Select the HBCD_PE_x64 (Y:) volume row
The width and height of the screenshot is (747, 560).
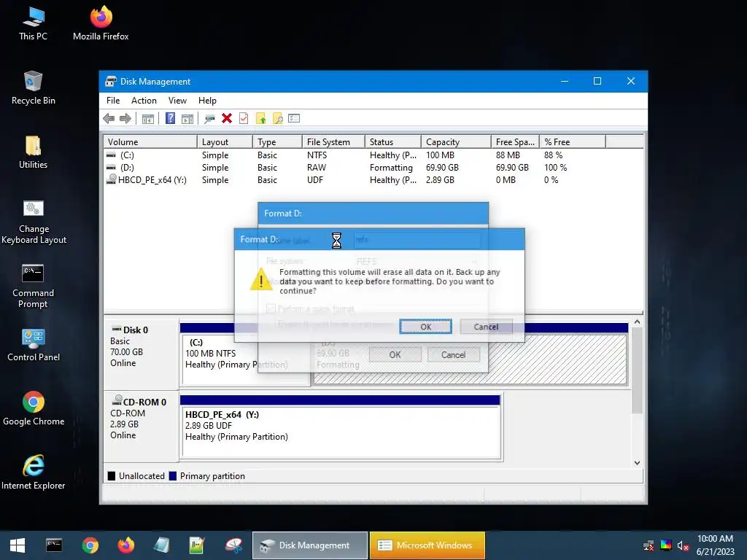pyautogui.click(x=373, y=180)
